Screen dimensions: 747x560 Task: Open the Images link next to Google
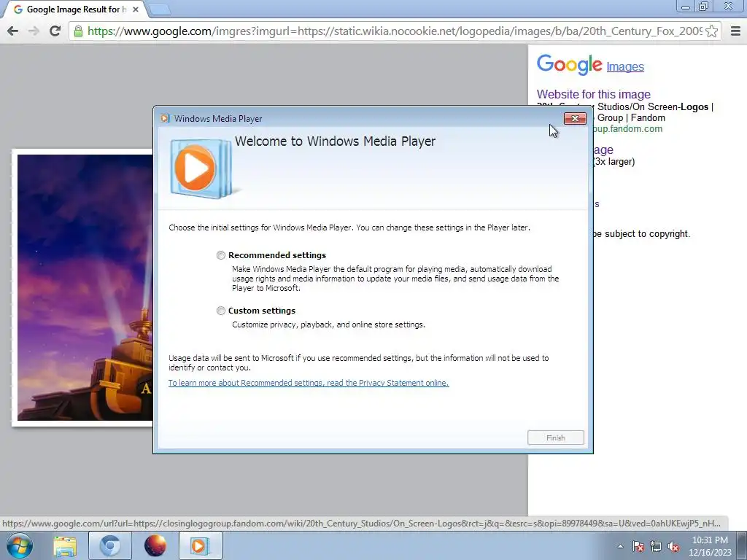click(x=625, y=66)
